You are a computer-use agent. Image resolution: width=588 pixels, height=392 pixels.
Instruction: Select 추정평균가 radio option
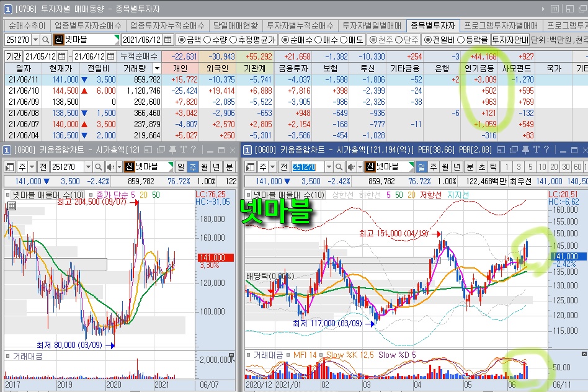pyautogui.click(x=233, y=40)
